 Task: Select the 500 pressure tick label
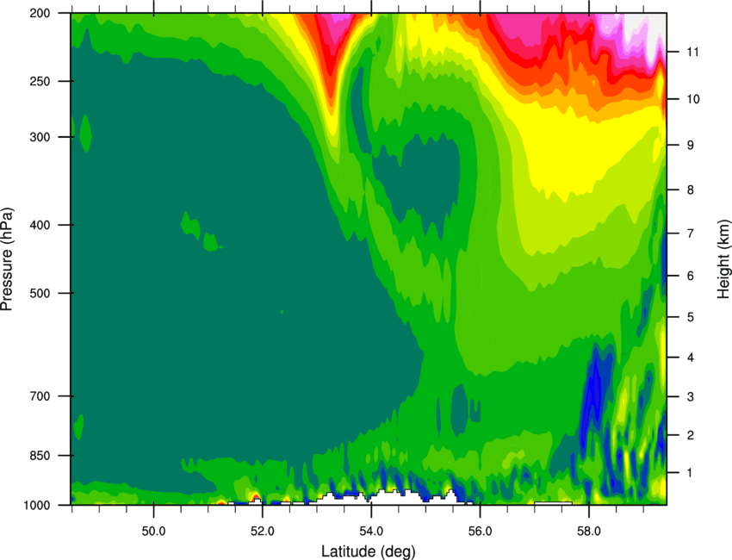click(x=40, y=293)
